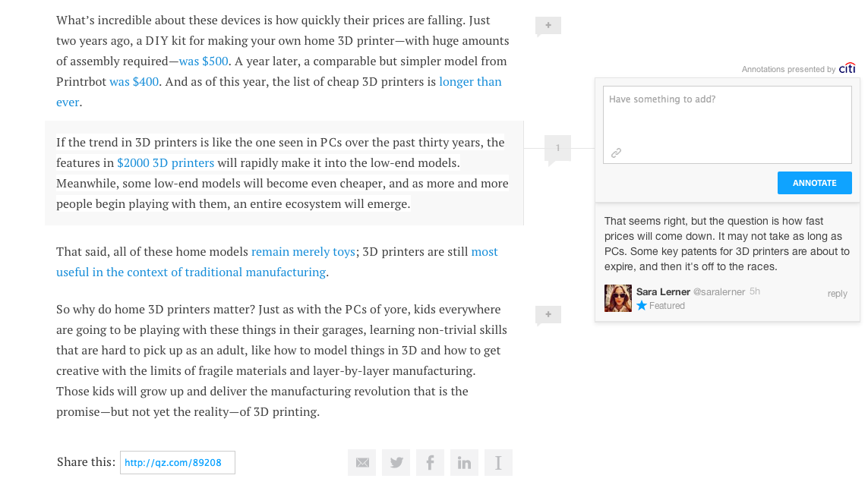
Task: Share article on Facebook
Action: click(x=430, y=462)
